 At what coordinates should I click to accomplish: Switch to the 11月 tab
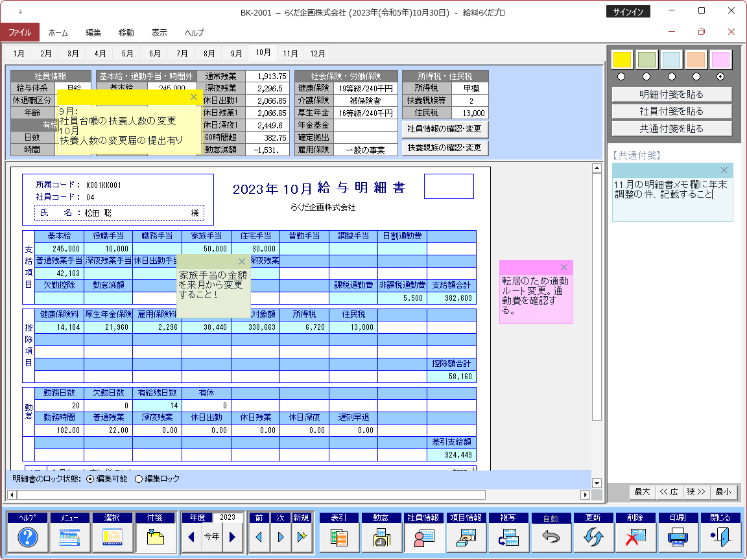[290, 53]
